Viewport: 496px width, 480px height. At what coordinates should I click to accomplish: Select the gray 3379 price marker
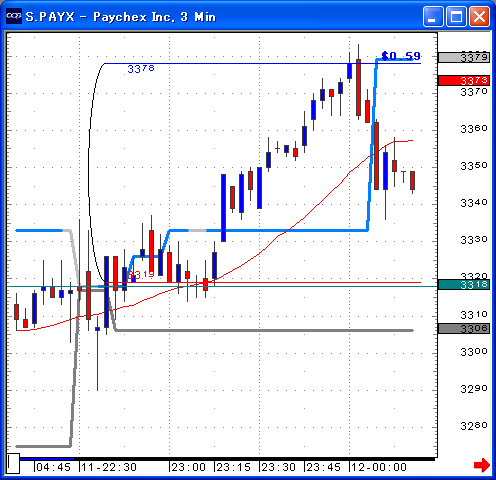tap(464, 57)
